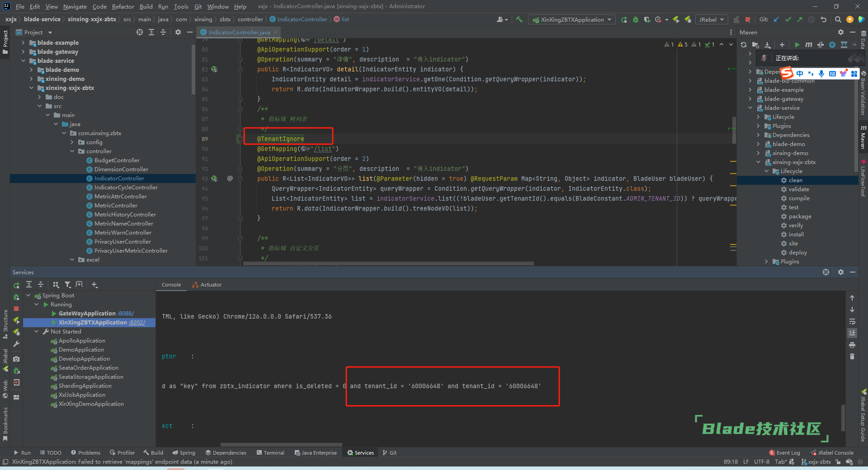Collapse the controller package node
The image size is (868, 470).
(x=72, y=151)
